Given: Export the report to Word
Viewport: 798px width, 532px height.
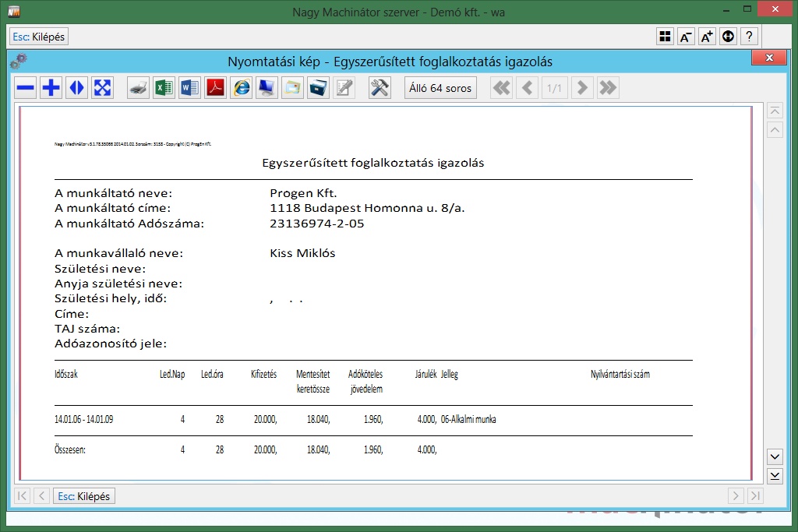Looking at the screenshot, I should (189, 88).
